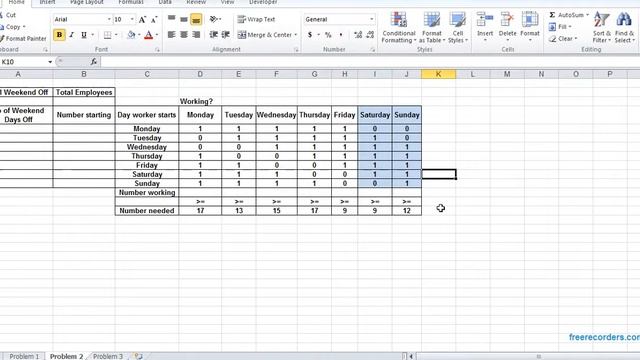The height and width of the screenshot is (360, 640).
Task: Click the horizontal scrollbar thumb
Action: click(x=539, y=357)
